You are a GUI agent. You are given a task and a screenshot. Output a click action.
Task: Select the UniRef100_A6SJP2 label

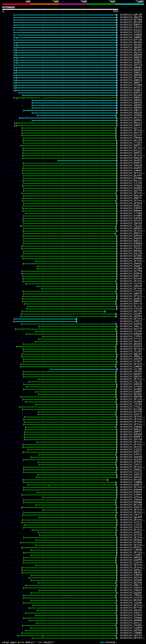131,635
